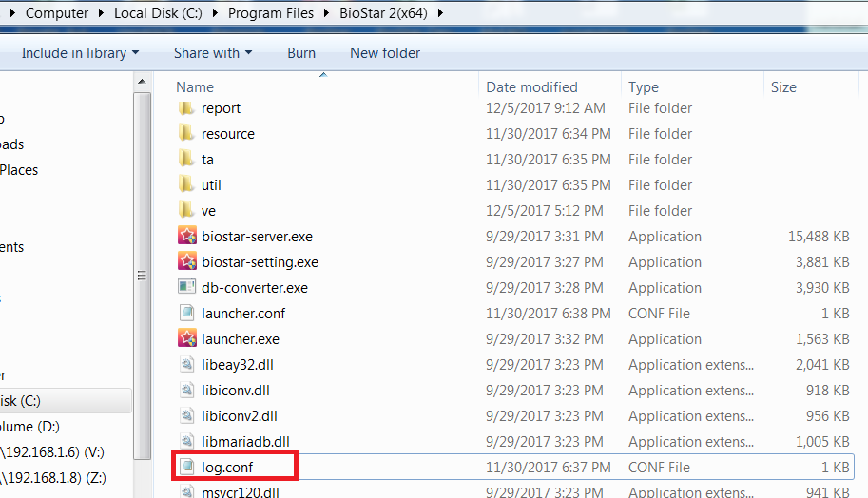Select the resource folder name
Image resolution: width=868 pixels, height=498 pixels.
[x=227, y=134]
